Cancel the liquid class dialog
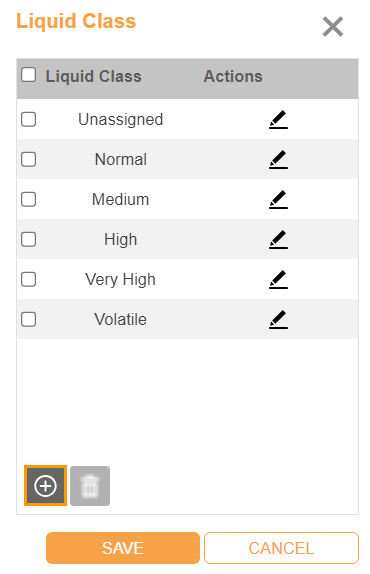The width and height of the screenshot is (370, 574). tap(281, 548)
